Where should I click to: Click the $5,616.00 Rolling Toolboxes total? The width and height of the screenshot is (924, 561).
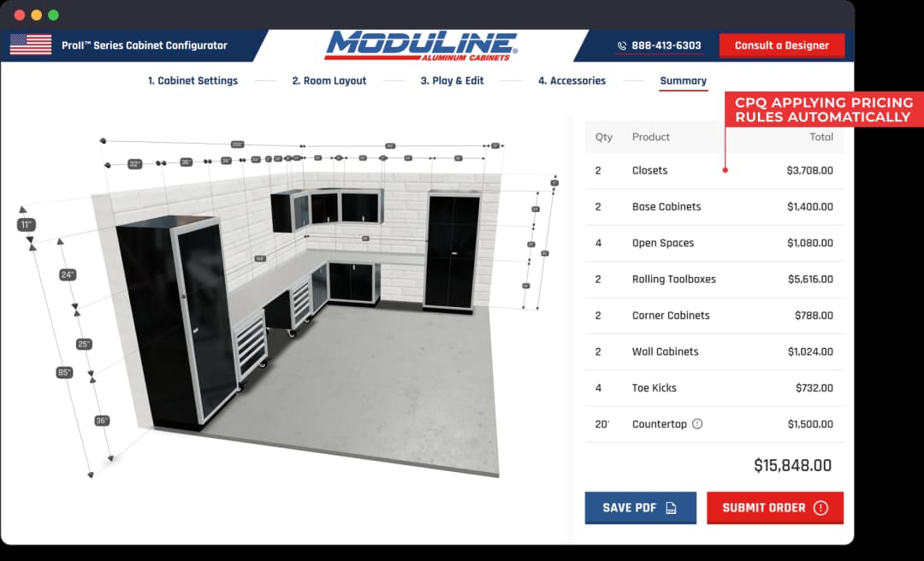(x=810, y=280)
